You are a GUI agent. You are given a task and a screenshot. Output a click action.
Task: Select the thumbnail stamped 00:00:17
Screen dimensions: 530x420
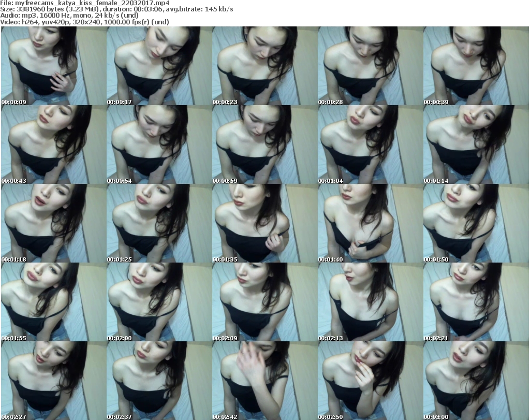click(159, 66)
